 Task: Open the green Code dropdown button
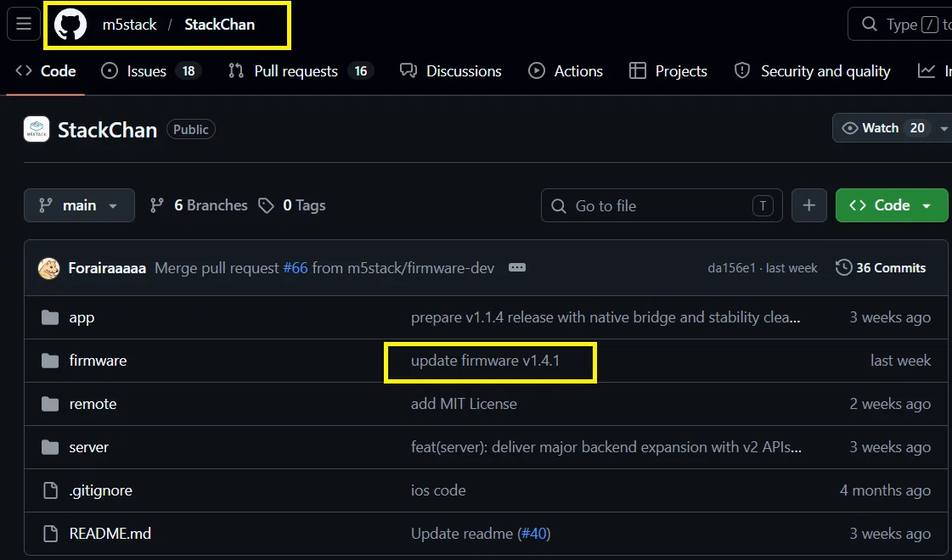point(892,205)
